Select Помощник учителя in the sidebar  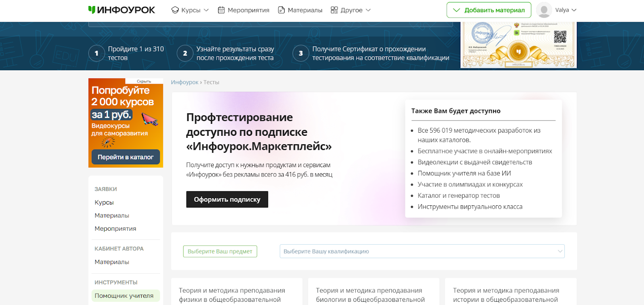click(x=124, y=296)
